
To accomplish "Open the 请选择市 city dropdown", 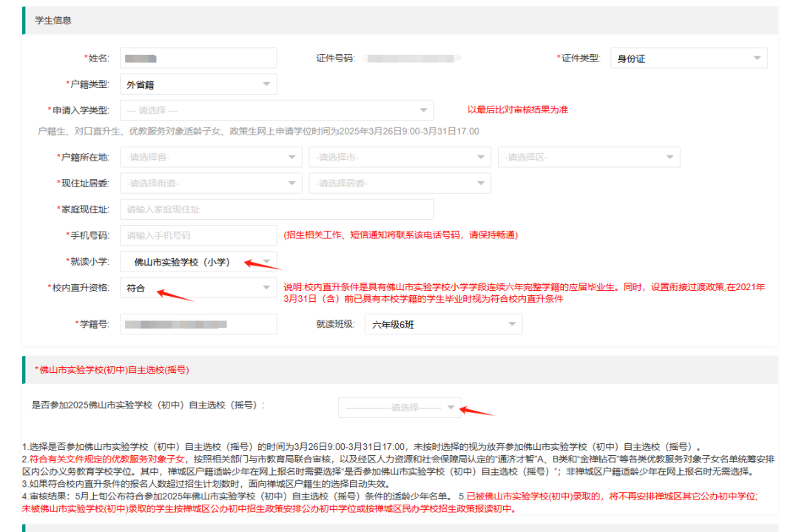I will pyautogui.click(x=399, y=157).
